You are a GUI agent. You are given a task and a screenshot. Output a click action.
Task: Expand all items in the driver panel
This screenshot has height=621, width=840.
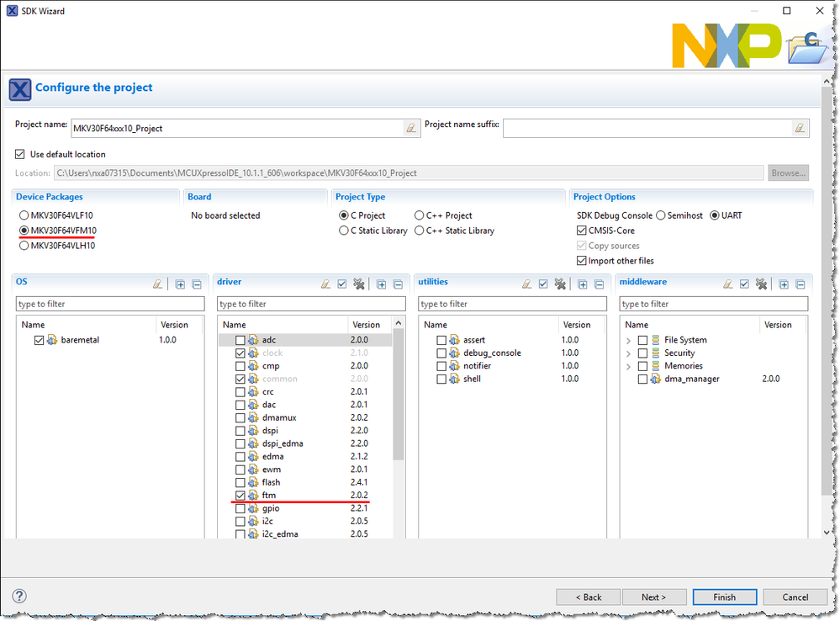click(382, 284)
